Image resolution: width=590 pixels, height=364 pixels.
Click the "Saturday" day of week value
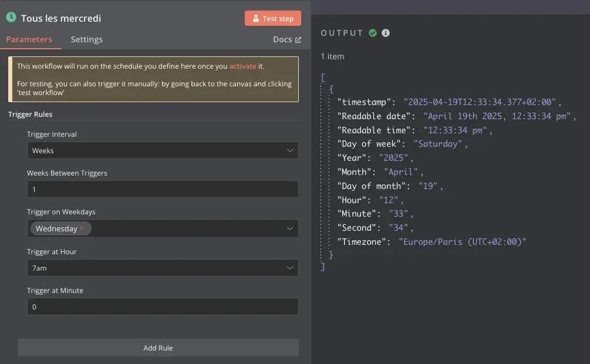[x=437, y=144]
